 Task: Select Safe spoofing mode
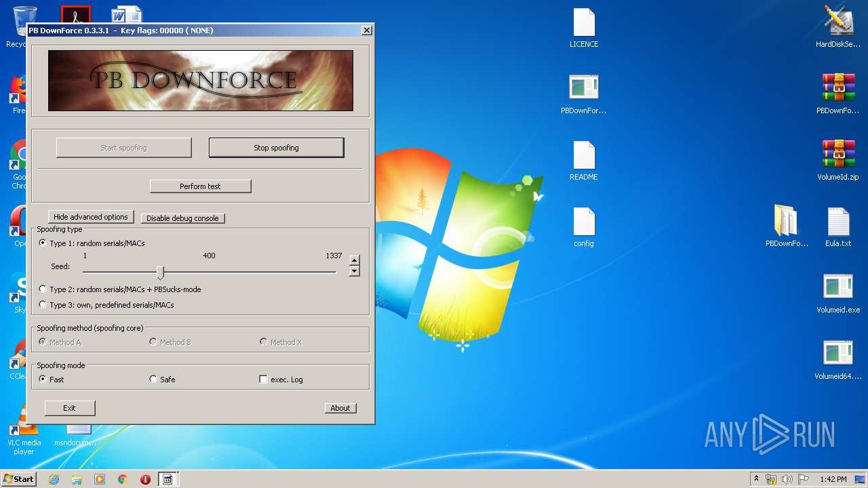(162, 380)
